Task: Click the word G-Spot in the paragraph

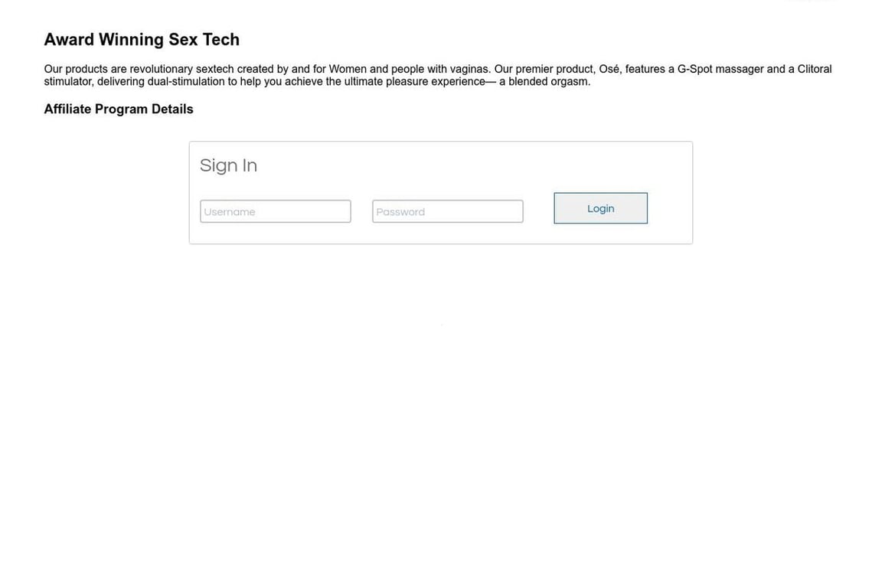Action: [x=694, y=69]
